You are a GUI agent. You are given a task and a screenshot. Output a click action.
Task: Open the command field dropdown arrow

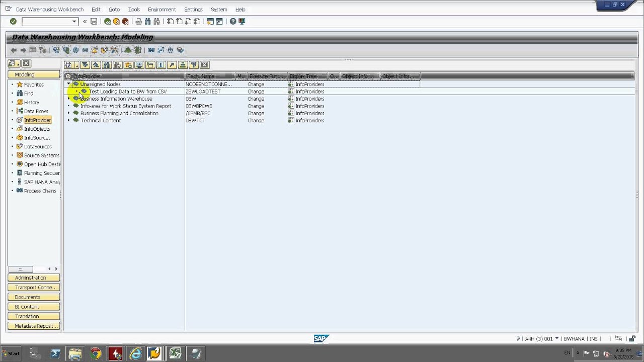pyautogui.click(x=74, y=22)
